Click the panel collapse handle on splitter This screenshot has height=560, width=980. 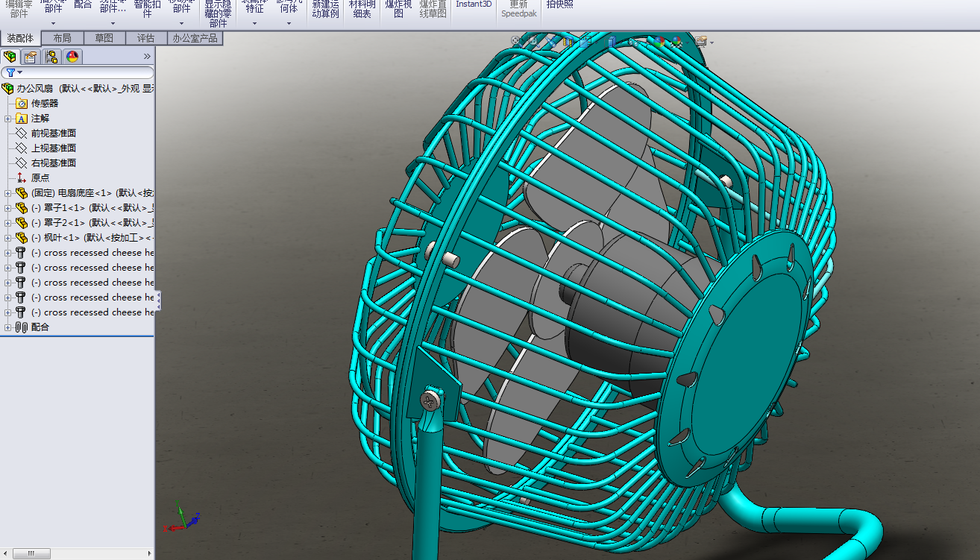pyautogui.click(x=157, y=301)
